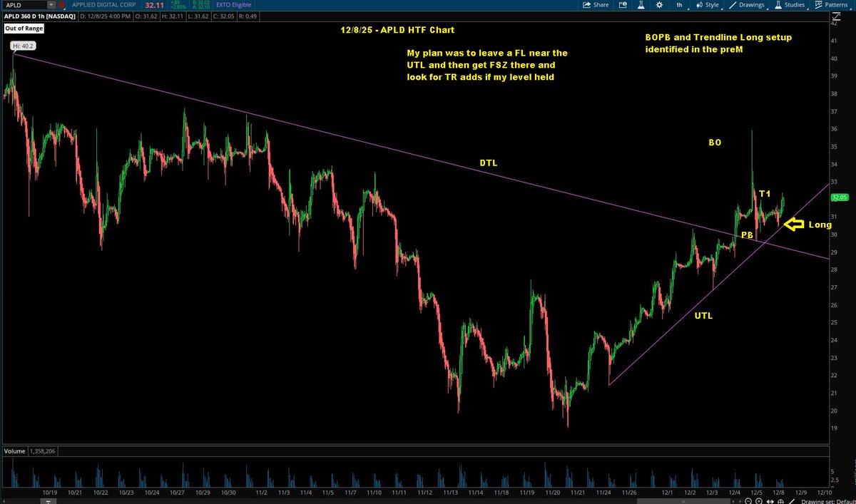
Task: Open the symbol selector dropdown arrow
Action: tap(51, 5)
